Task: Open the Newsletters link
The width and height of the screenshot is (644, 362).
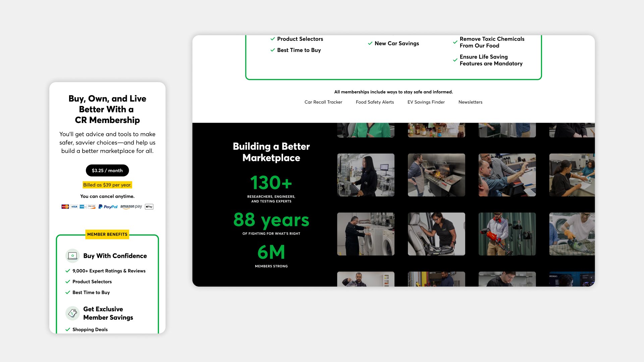Action: [x=470, y=102]
